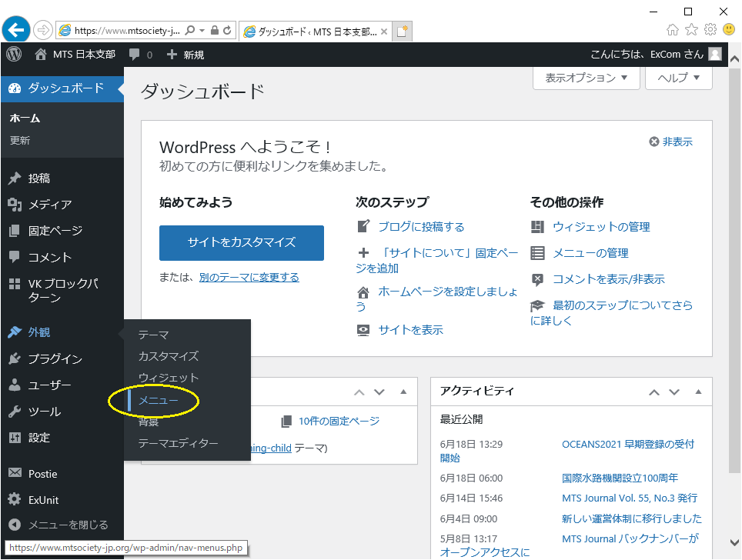Open the comments bubble icon in admin bar
742x560 pixels.
pyautogui.click(x=135, y=55)
